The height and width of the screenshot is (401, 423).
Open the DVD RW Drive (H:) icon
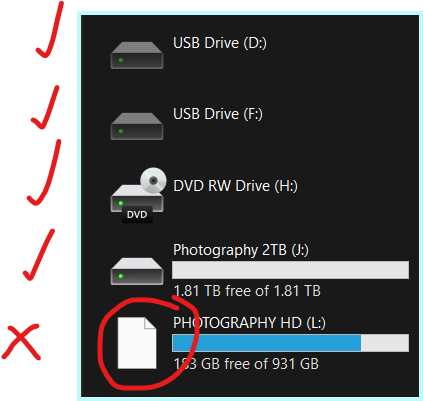coord(138,195)
